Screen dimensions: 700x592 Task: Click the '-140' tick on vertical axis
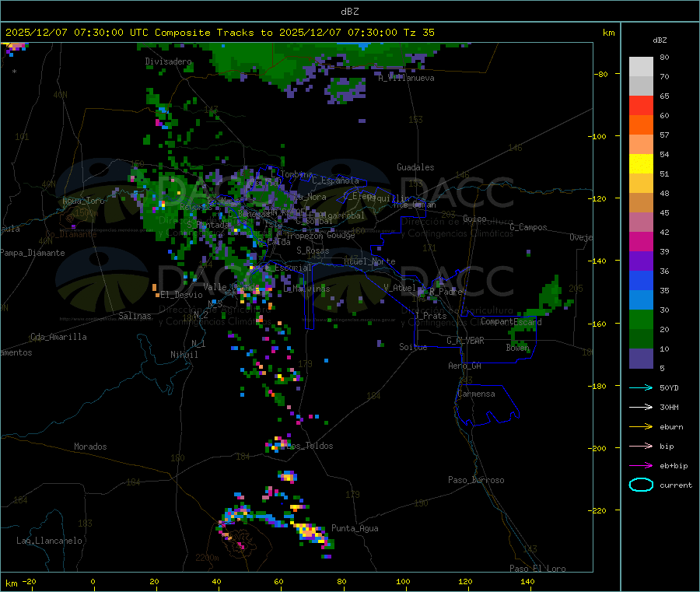pos(598,261)
